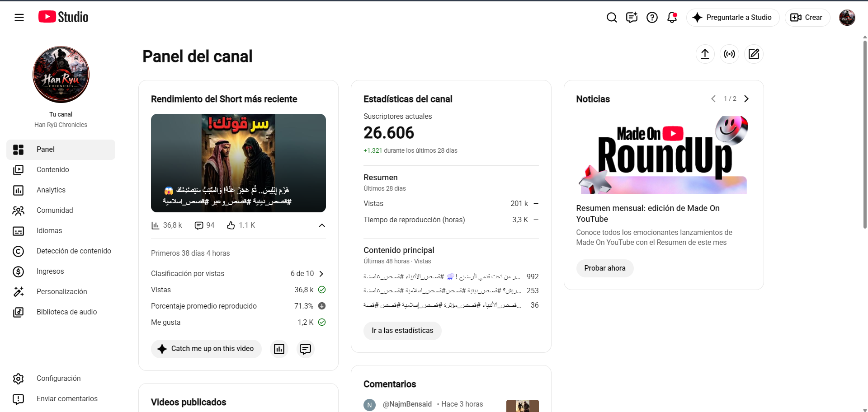The height and width of the screenshot is (412, 868).
Task: Collapse the Short performance details chevron
Action: 322,225
